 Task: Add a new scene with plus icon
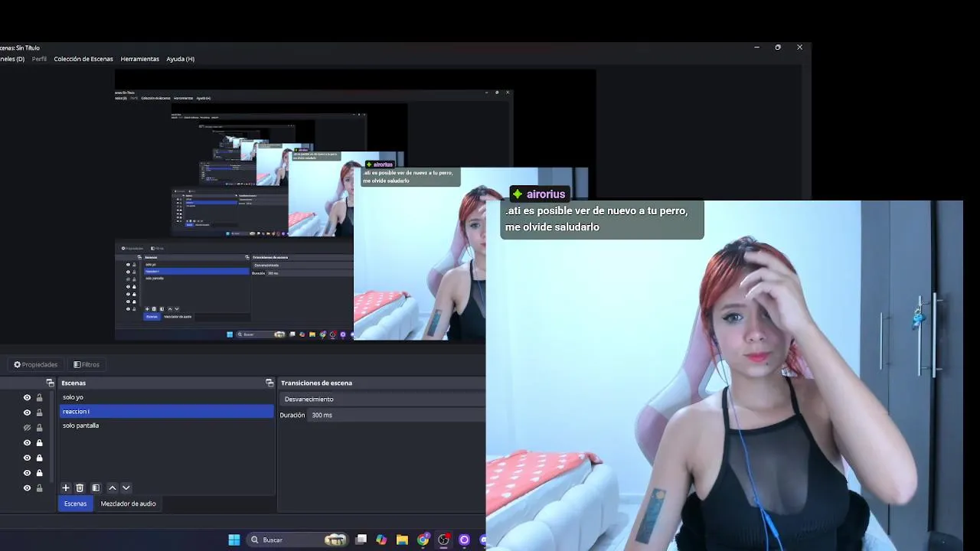[x=66, y=487]
